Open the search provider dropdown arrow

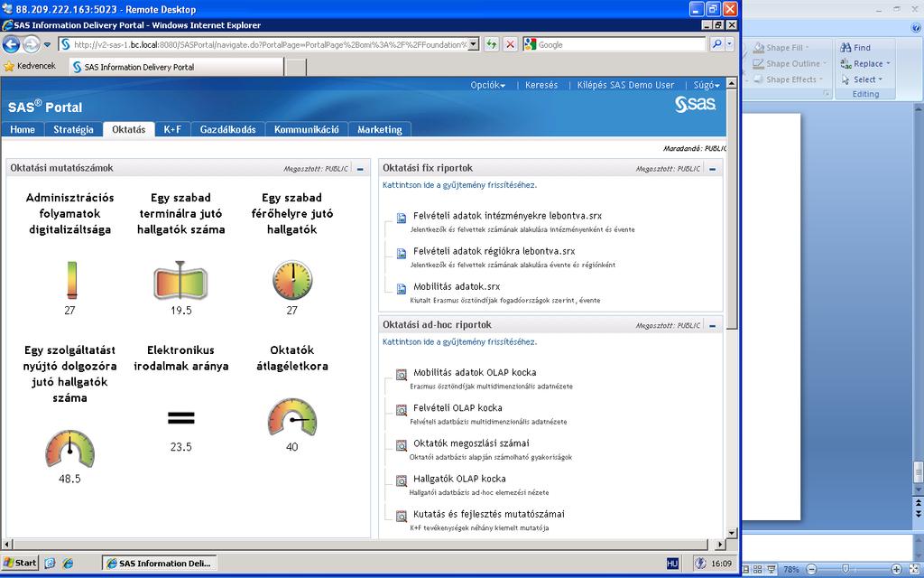point(729,44)
